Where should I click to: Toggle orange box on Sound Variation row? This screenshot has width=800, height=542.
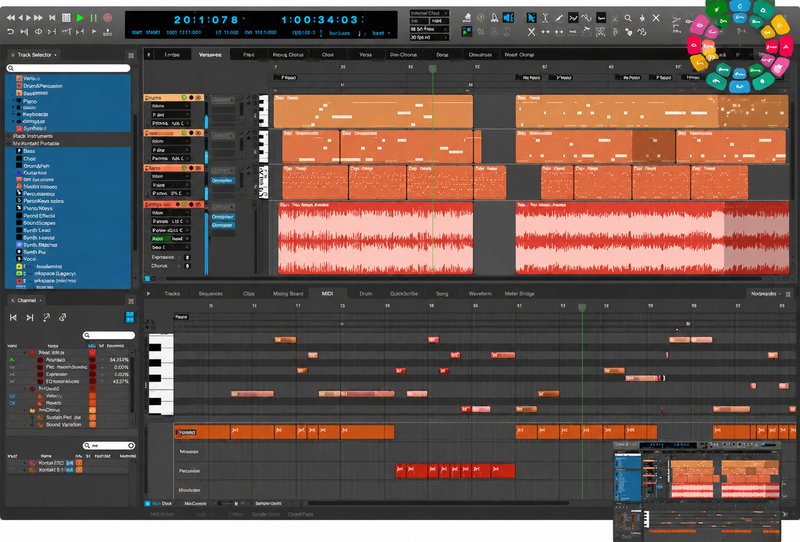pyautogui.click(x=92, y=425)
